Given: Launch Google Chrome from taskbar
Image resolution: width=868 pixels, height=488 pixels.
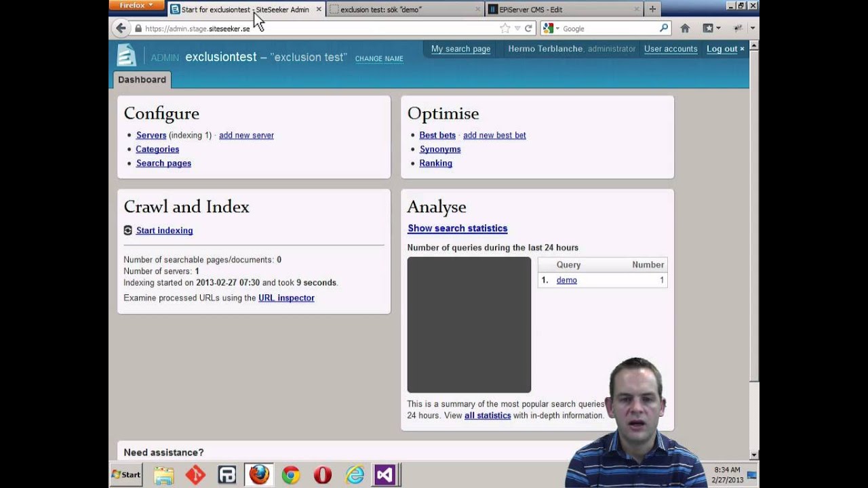Looking at the screenshot, I should (291, 475).
